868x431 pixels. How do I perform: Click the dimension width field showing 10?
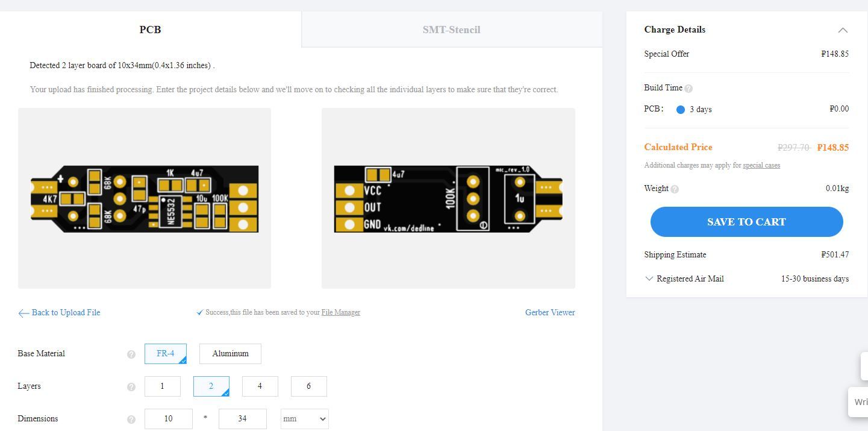click(x=169, y=419)
